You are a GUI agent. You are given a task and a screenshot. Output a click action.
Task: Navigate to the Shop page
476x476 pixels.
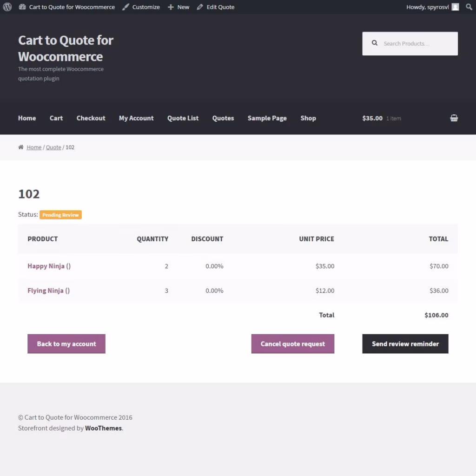coord(308,118)
